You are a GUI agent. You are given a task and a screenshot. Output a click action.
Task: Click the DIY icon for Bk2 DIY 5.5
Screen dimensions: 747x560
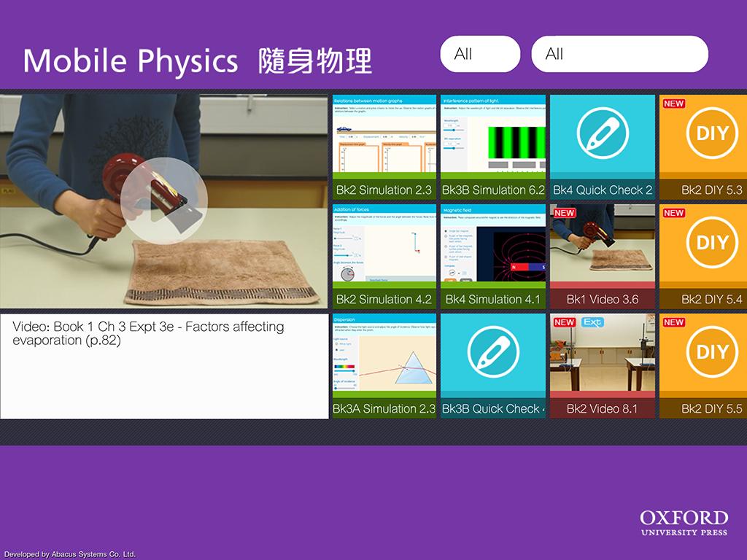[712, 352]
